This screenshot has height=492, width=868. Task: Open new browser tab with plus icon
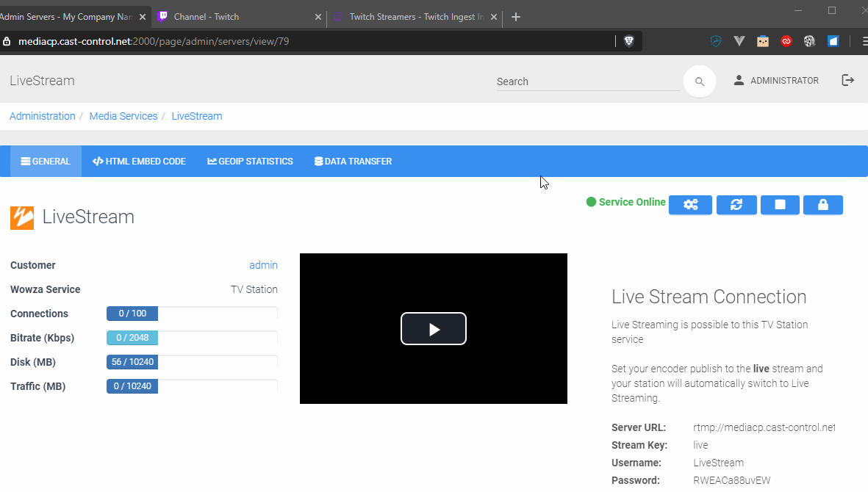point(516,17)
